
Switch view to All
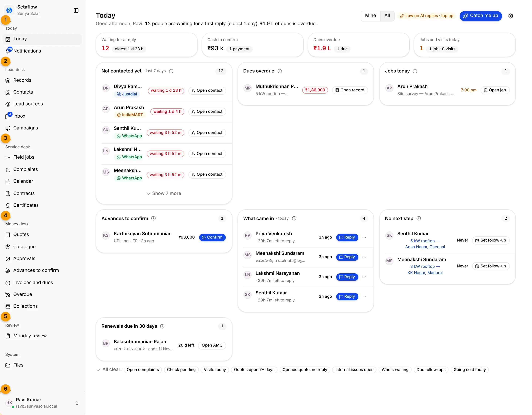[x=387, y=16]
